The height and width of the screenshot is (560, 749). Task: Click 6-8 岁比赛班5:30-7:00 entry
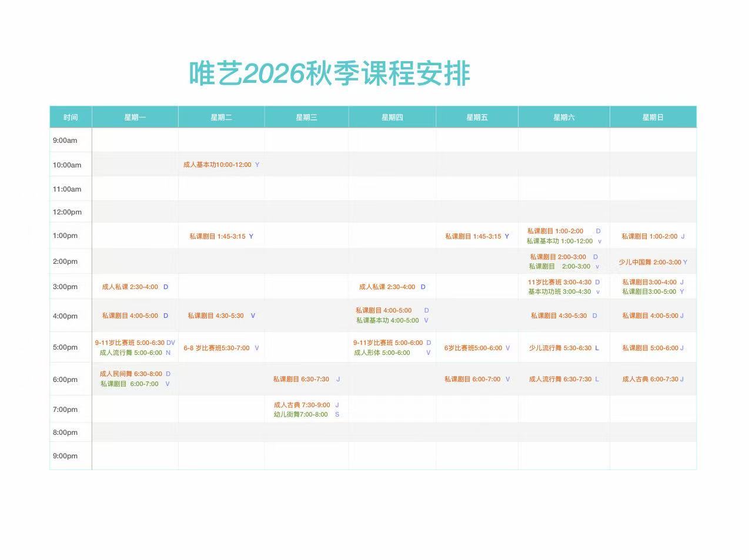(x=216, y=348)
